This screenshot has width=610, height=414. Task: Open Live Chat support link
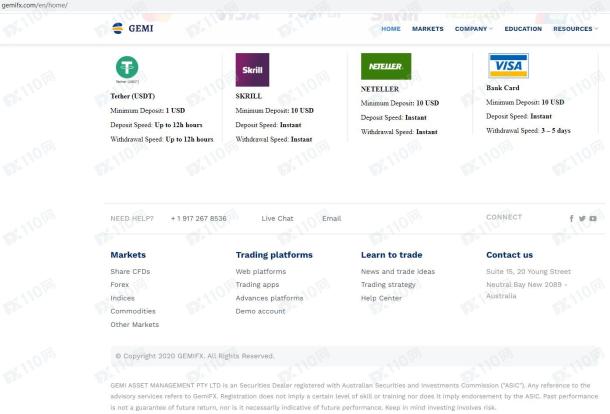point(277,219)
